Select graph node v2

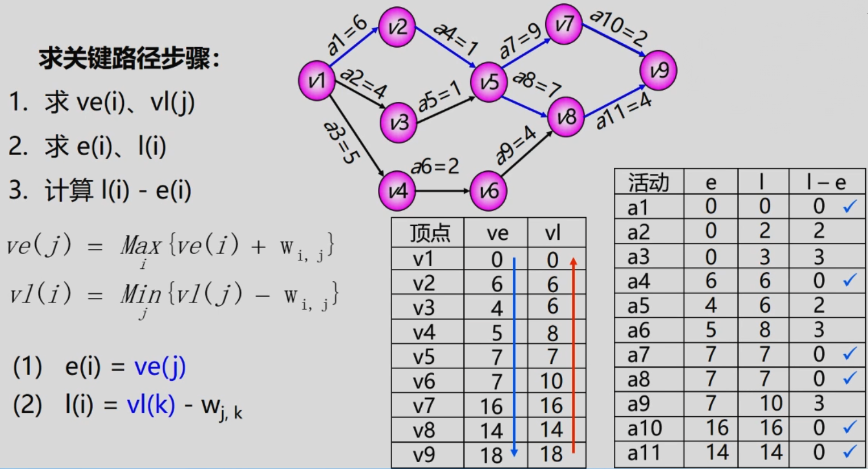[x=397, y=27]
